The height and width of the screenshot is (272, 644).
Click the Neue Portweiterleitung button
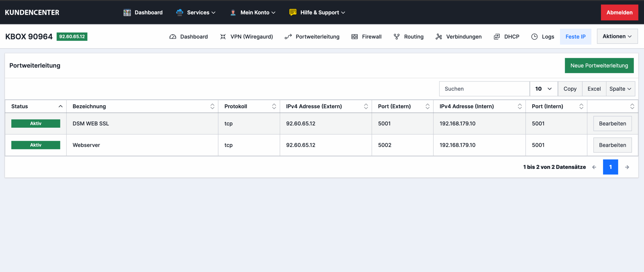point(599,65)
